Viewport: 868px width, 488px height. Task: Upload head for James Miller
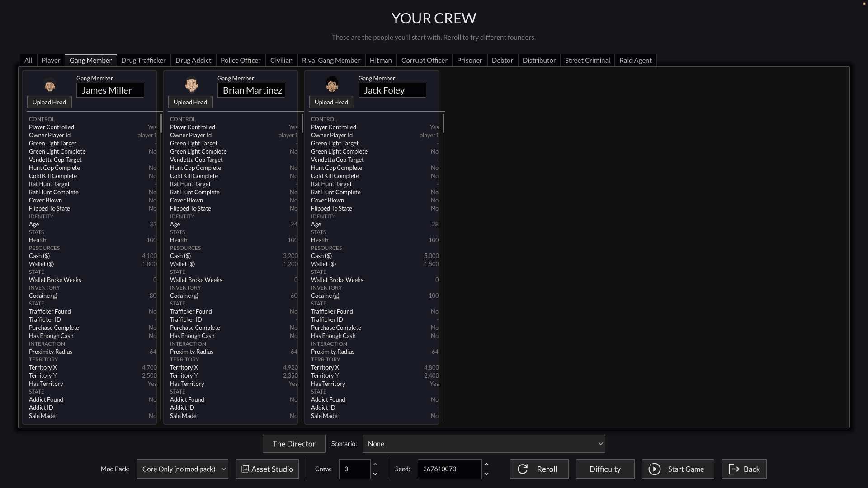[x=49, y=102]
